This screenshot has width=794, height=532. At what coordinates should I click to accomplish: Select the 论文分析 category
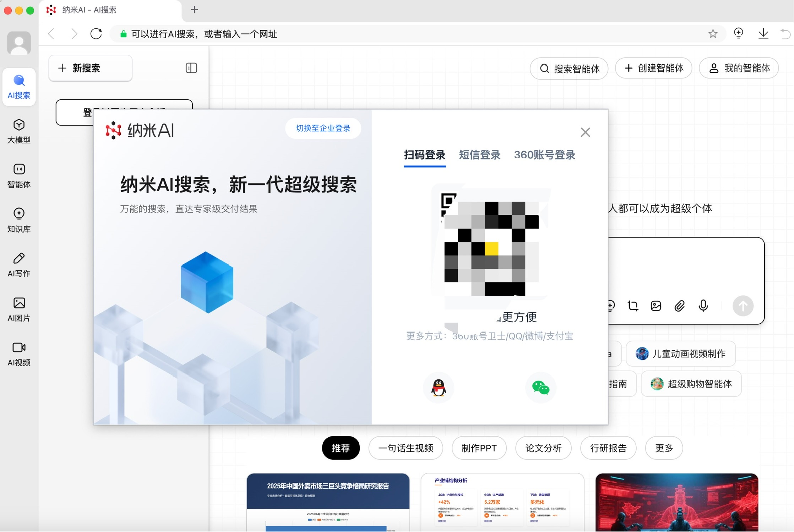[543, 448]
